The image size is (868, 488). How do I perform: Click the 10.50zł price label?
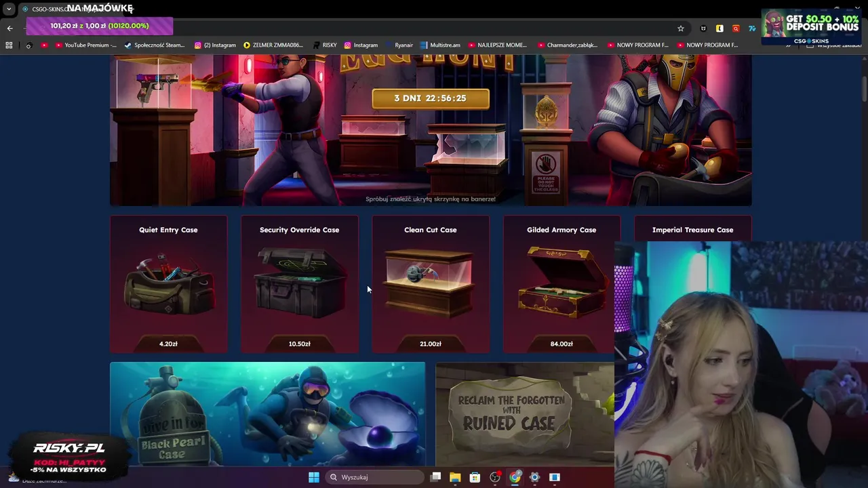click(299, 344)
